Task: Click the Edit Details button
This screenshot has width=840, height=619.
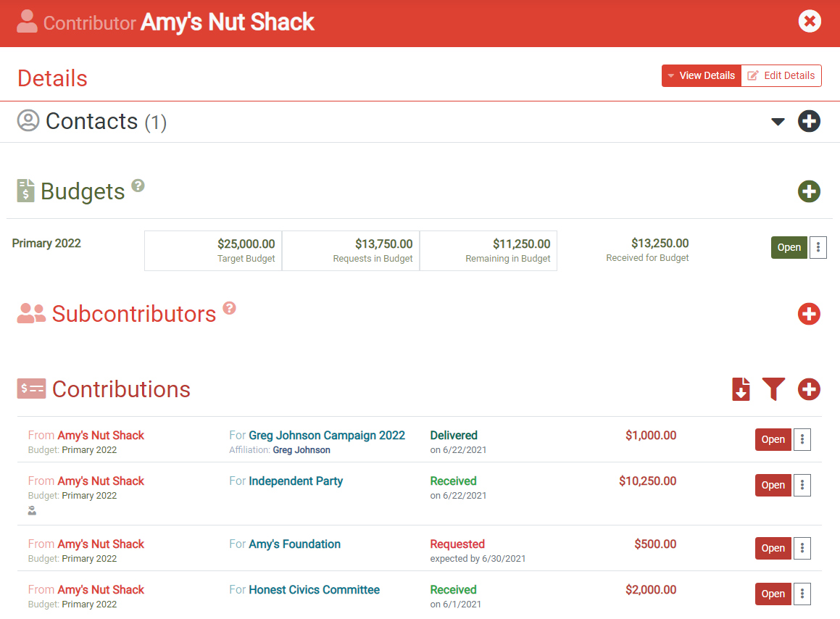Action: tap(781, 75)
